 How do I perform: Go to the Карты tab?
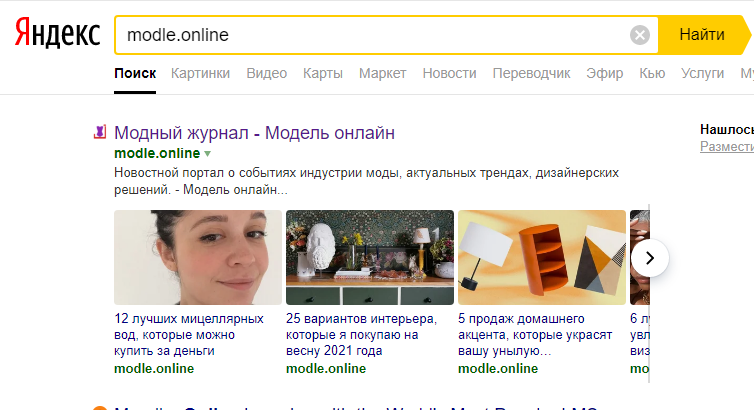click(x=323, y=73)
